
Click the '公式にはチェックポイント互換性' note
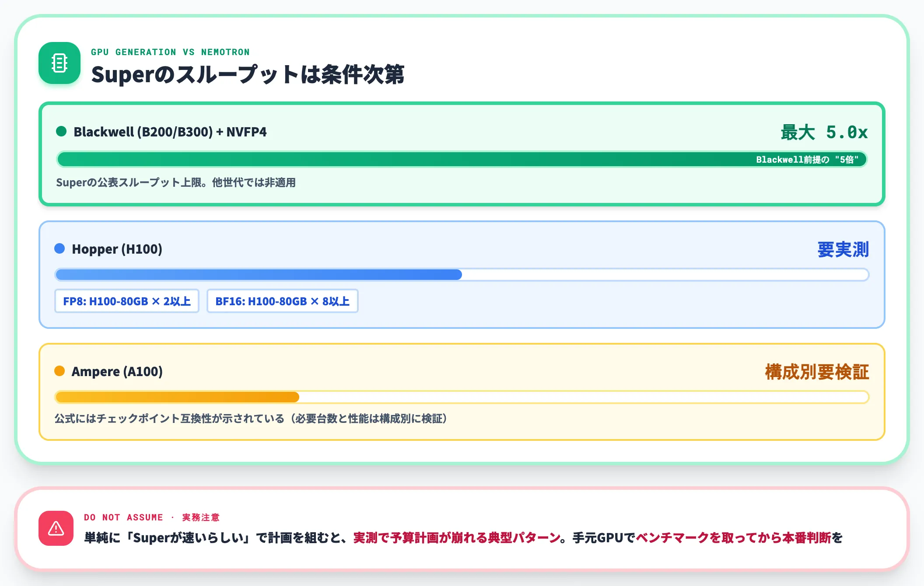(x=251, y=419)
